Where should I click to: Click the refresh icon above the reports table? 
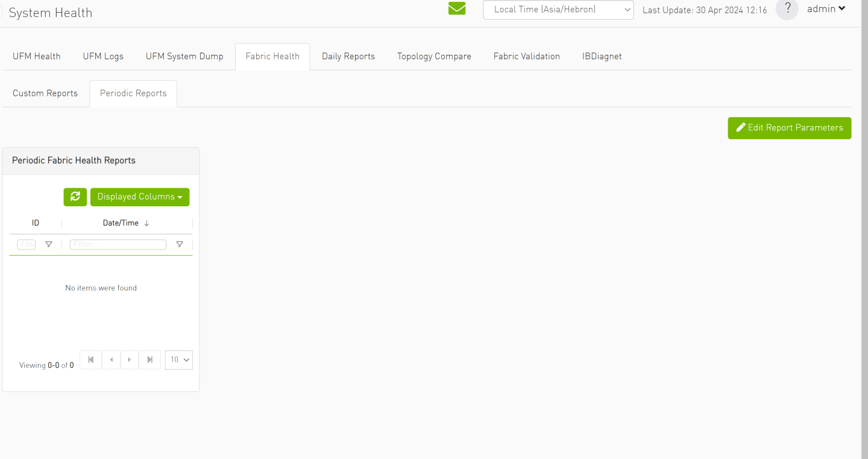(x=75, y=197)
